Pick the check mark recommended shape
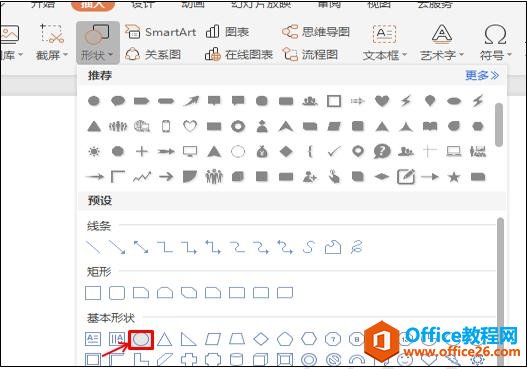 [x=334, y=152]
